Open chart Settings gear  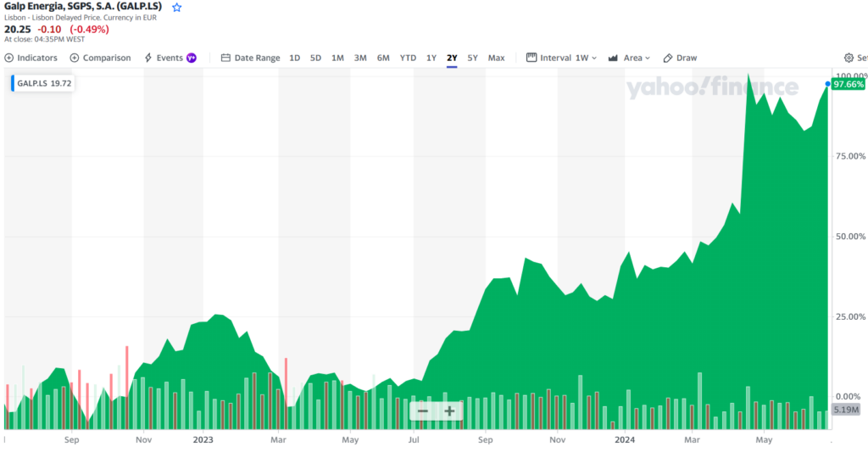pos(849,58)
